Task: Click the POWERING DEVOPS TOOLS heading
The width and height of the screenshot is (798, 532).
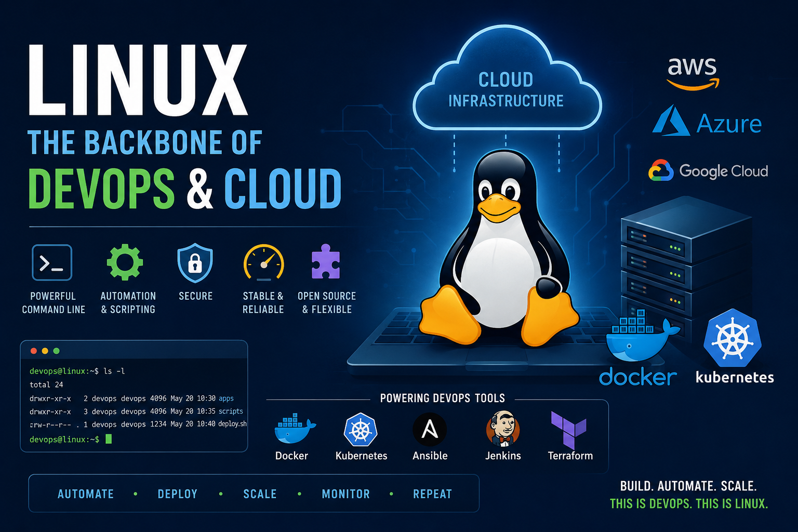Action: (x=443, y=398)
